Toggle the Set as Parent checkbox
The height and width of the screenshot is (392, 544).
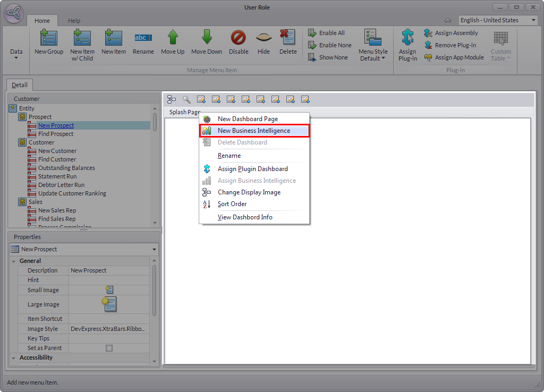[109, 348]
